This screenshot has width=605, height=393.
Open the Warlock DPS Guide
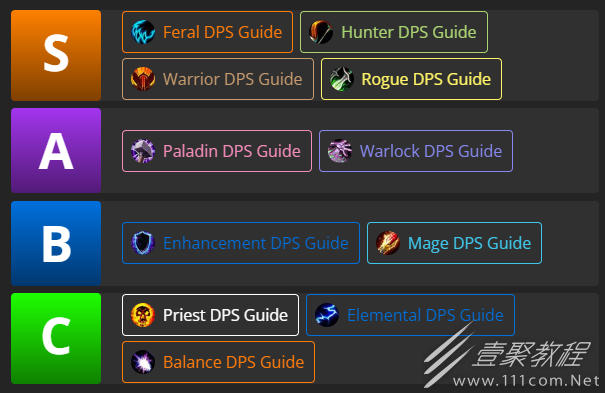[416, 151]
